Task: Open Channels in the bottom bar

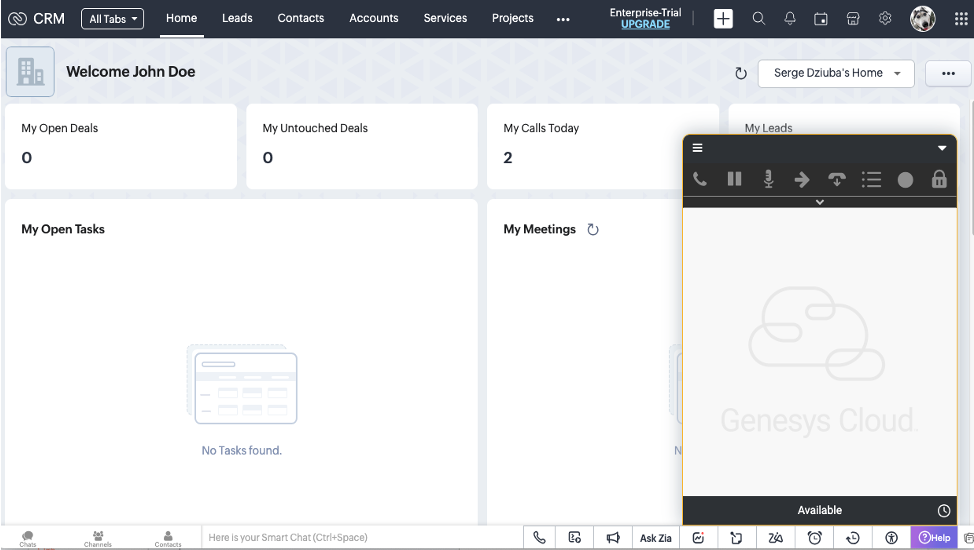Action: pyautogui.click(x=98, y=538)
